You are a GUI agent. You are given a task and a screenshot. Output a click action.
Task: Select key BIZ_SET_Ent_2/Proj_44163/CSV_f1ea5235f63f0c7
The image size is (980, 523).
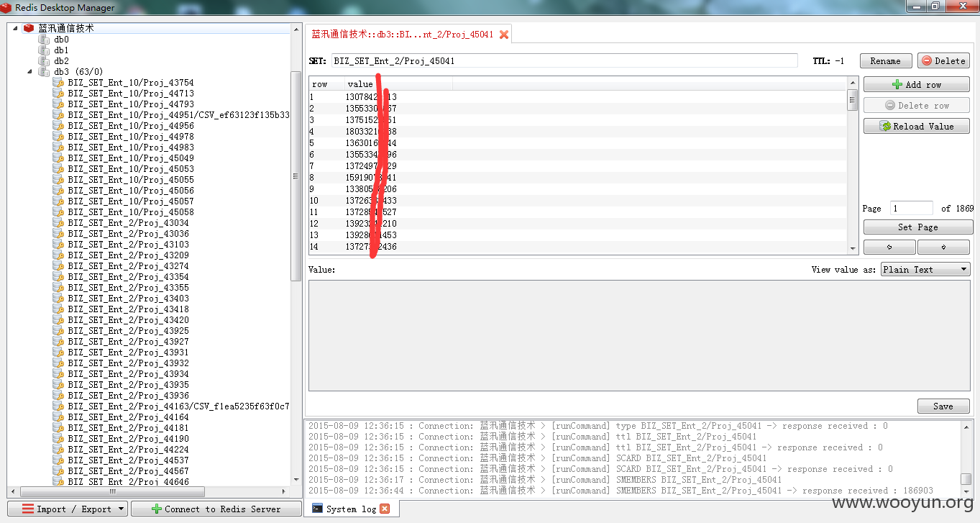click(178, 406)
